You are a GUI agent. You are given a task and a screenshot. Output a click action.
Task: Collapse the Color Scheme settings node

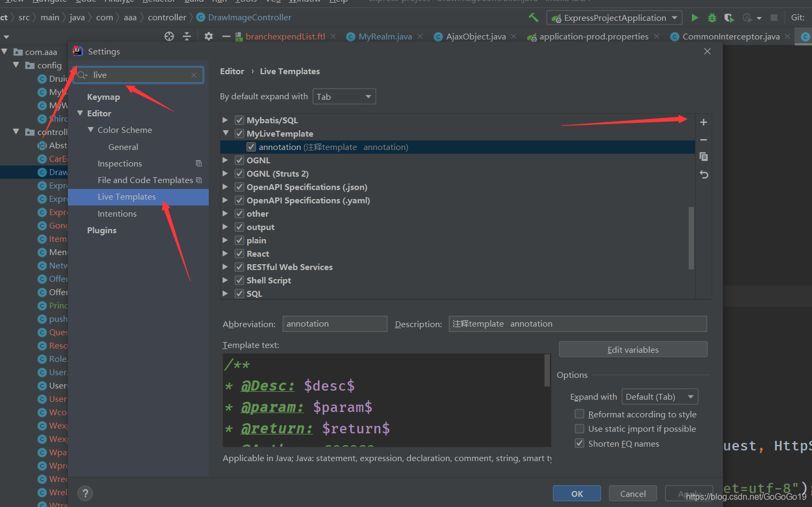point(91,130)
